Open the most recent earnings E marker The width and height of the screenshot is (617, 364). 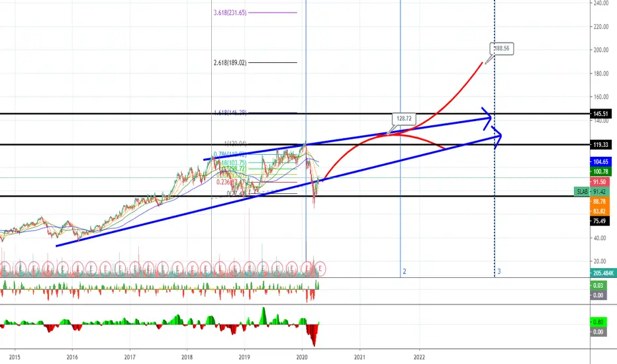[320, 269]
